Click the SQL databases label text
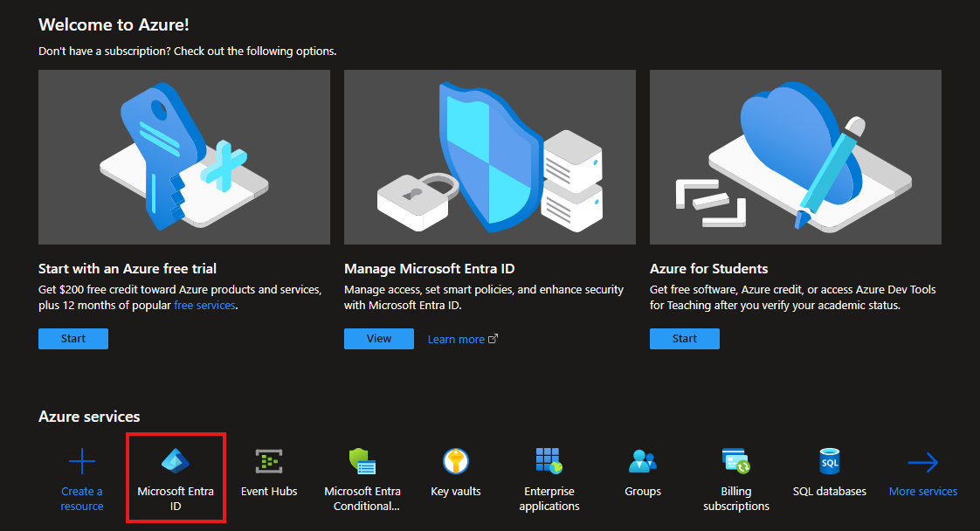The height and width of the screenshot is (531, 980). (830, 492)
